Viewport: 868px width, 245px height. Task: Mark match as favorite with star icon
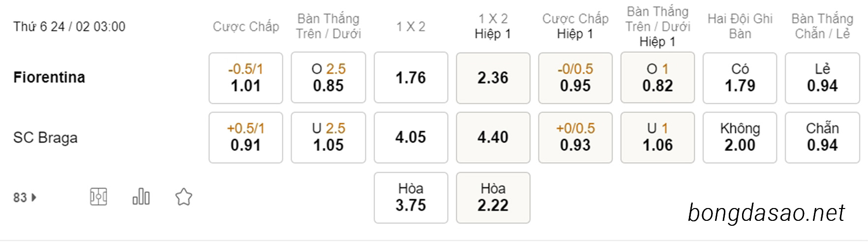point(184,197)
